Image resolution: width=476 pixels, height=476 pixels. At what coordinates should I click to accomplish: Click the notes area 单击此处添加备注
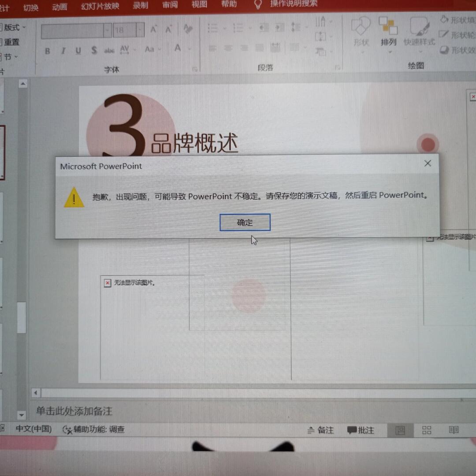point(74,411)
